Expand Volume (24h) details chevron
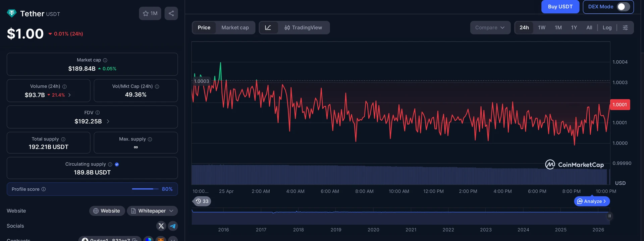Viewport: 644px width, 241px height. (69, 95)
